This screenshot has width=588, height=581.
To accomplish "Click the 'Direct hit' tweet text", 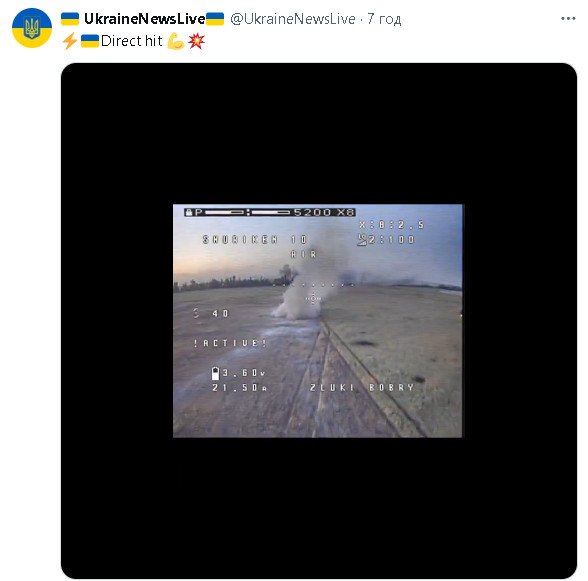I will click(132, 41).
